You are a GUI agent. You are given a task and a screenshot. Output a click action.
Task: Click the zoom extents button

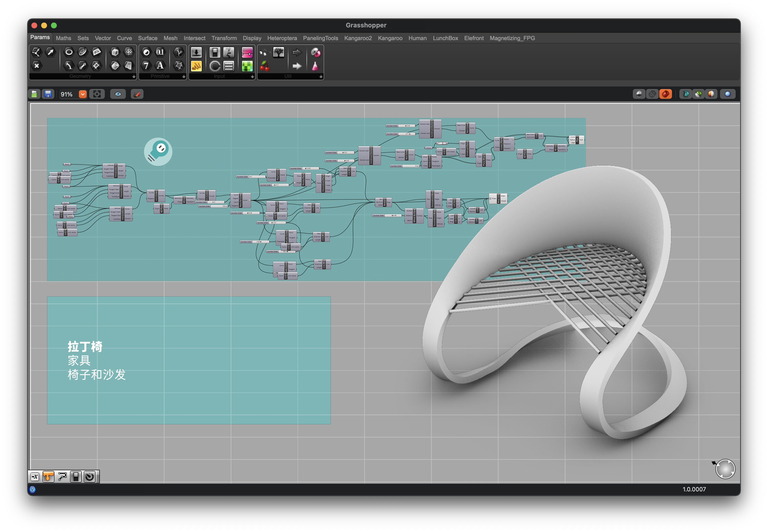click(97, 94)
